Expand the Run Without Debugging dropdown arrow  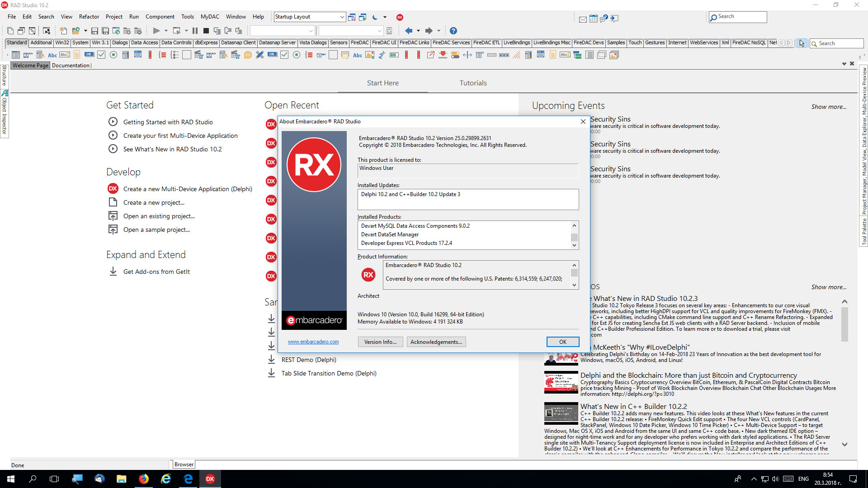[186, 31]
